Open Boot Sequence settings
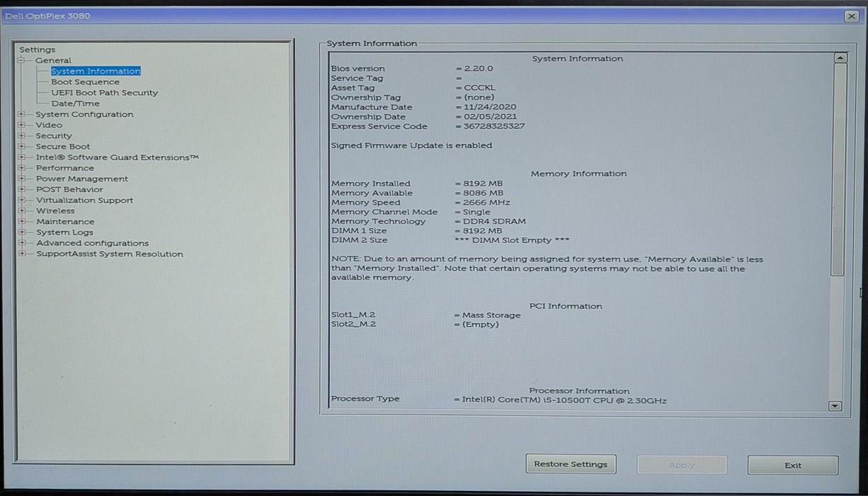The height and width of the screenshot is (496, 868). (x=85, y=82)
